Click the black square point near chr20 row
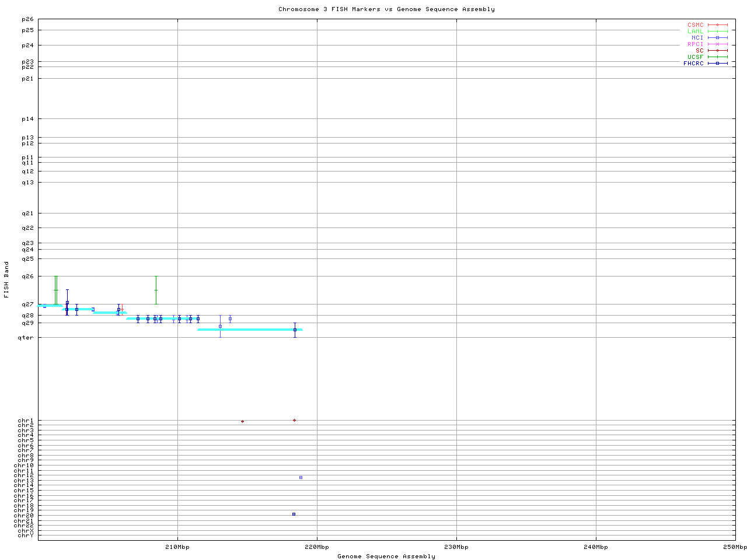 (294, 514)
